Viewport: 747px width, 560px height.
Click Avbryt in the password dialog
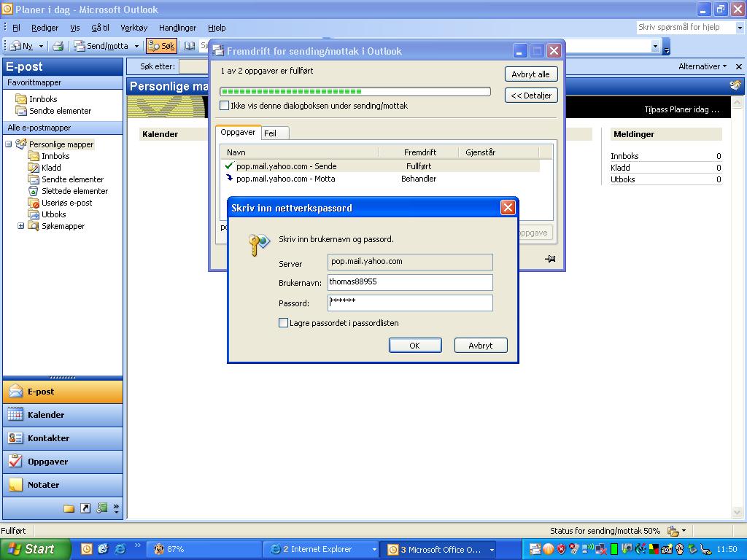481,345
